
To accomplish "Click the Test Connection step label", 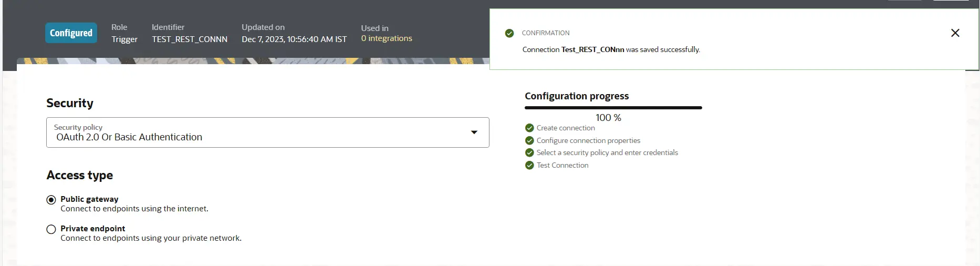I will (562, 165).
